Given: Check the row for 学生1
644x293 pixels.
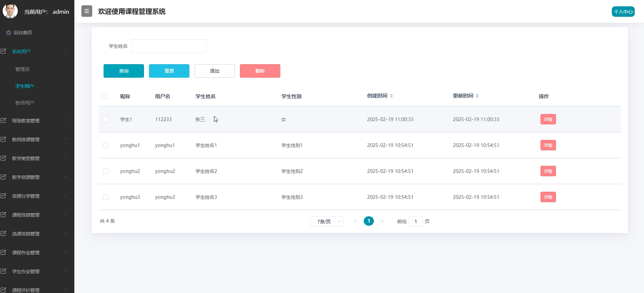Looking at the screenshot, I should (106, 119).
